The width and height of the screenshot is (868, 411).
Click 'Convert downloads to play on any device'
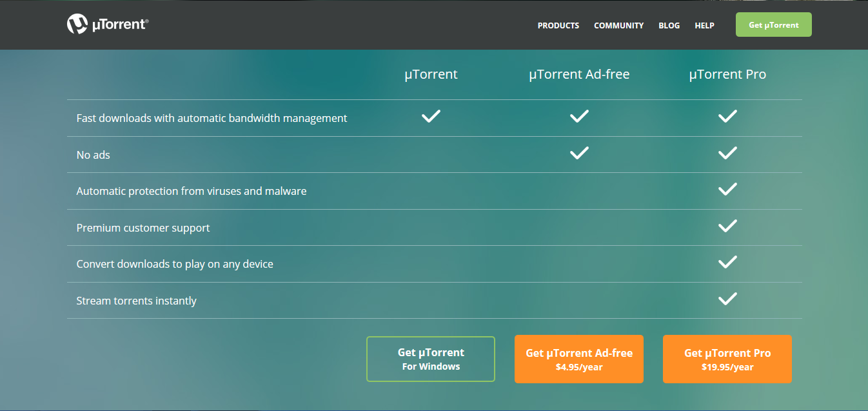(x=175, y=265)
